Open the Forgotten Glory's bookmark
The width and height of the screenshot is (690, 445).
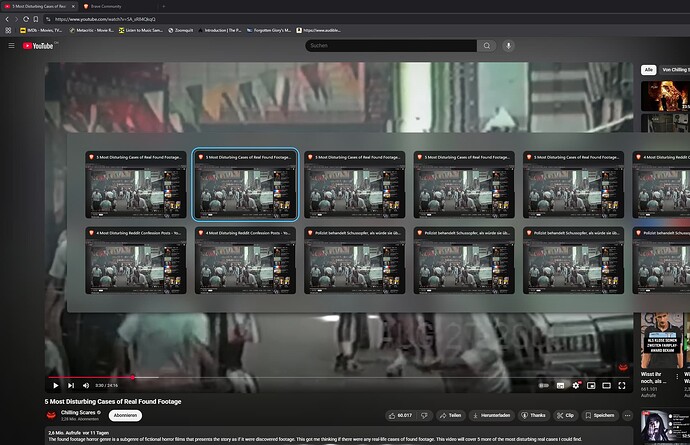tap(269, 30)
